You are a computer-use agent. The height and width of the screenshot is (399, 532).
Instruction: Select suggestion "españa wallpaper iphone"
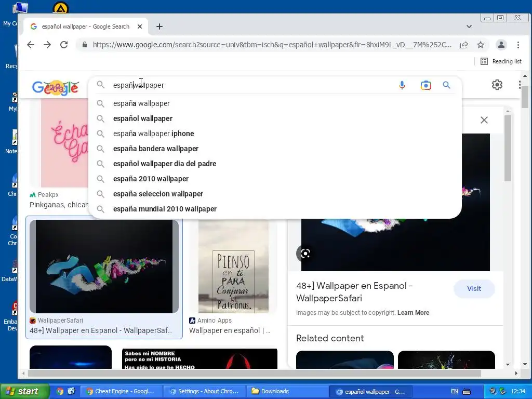click(x=275, y=134)
